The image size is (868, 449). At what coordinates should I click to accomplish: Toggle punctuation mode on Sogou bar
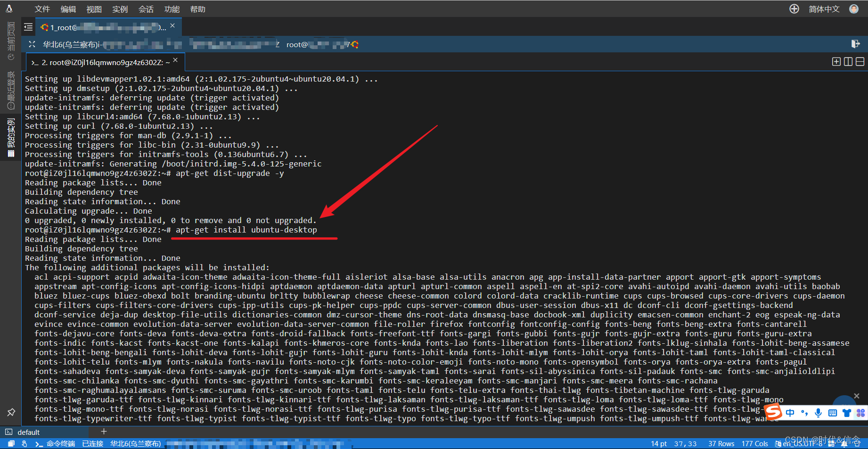pyautogui.click(x=804, y=413)
